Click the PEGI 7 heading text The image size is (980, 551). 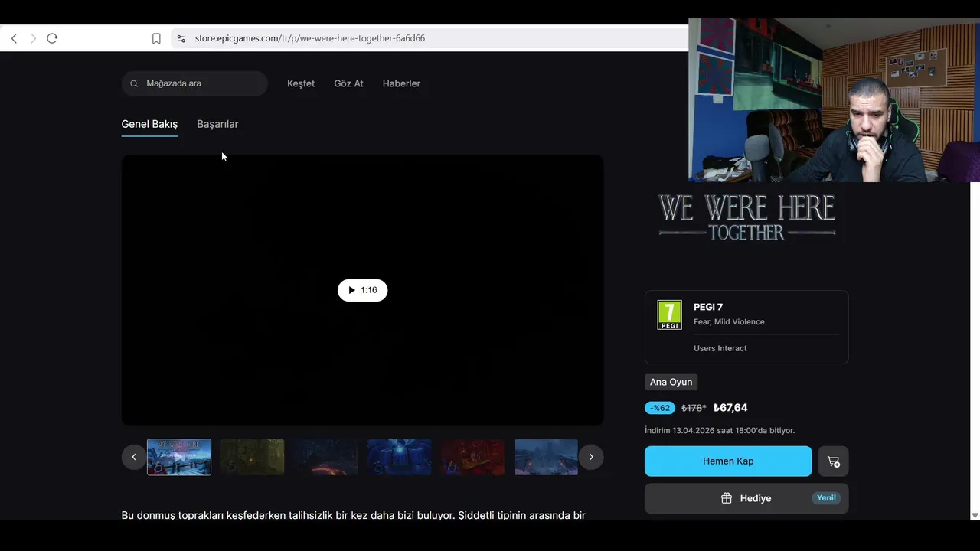[x=708, y=307]
